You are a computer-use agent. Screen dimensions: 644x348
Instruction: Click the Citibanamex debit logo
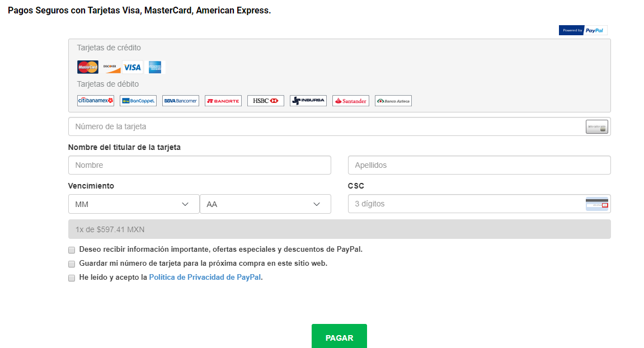[x=96, y=101]
